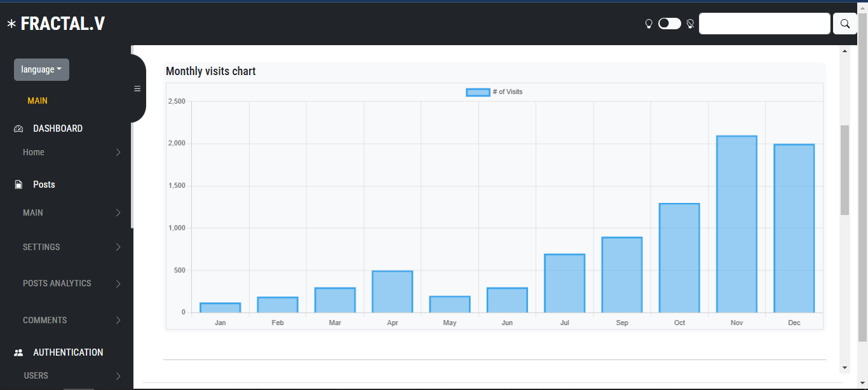Click inside the search input field
The image size is (868, 390).
pyautogui.click(x=764, y=24)
